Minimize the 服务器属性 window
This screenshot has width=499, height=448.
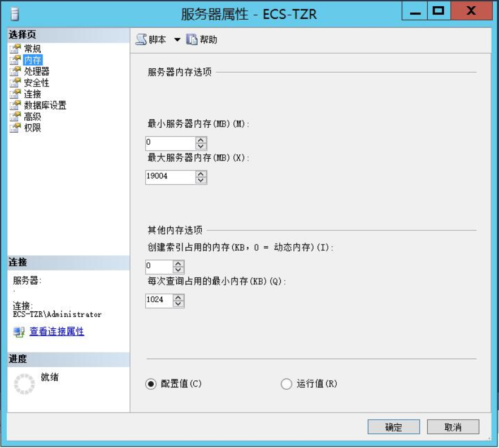point(415,11)
